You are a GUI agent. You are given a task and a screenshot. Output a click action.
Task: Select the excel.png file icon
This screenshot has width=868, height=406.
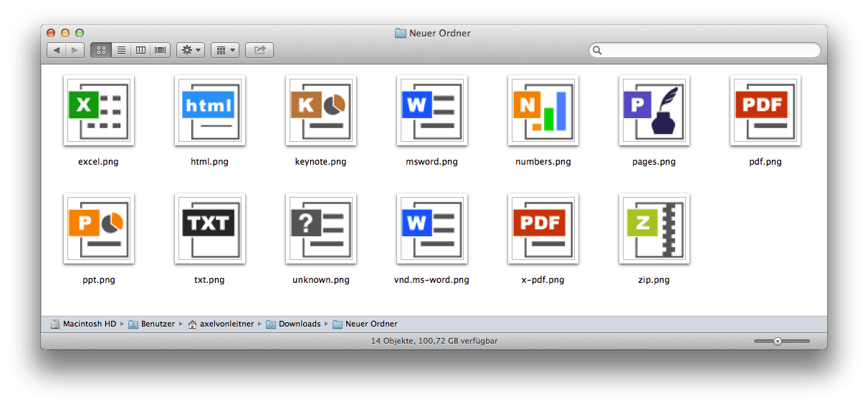tap(98, 110)
